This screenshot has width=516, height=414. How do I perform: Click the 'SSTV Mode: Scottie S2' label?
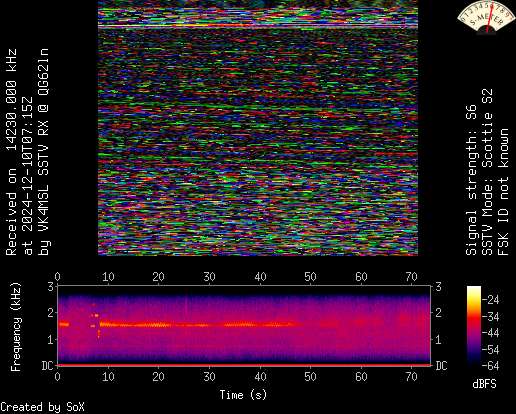(487, 172)
